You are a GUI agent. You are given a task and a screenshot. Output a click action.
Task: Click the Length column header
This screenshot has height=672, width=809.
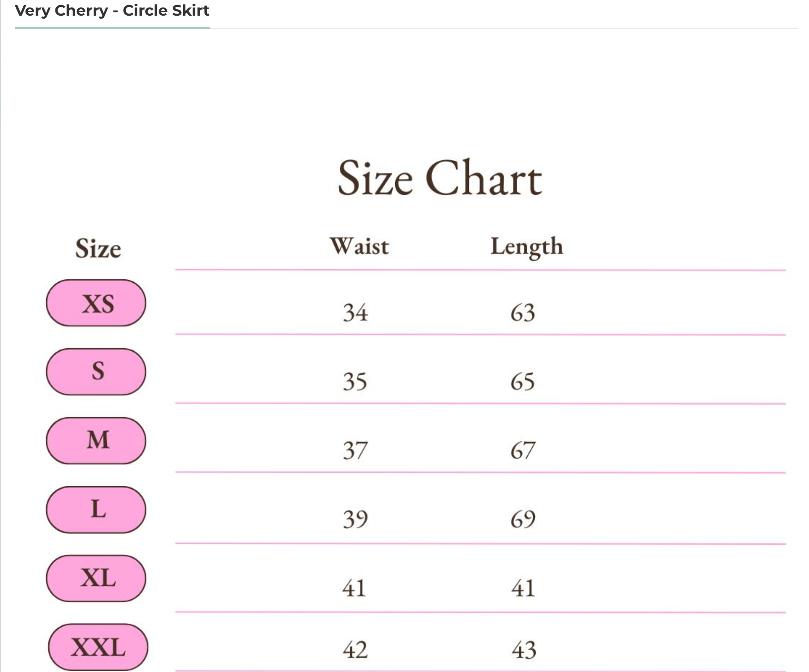coord(527,246)
